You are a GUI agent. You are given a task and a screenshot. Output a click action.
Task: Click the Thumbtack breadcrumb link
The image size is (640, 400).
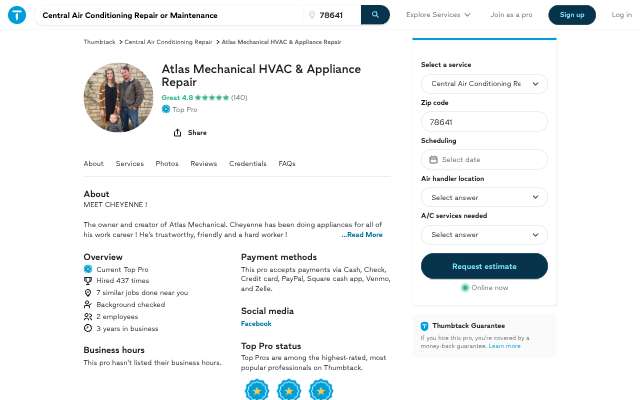(x=100, y=42)
